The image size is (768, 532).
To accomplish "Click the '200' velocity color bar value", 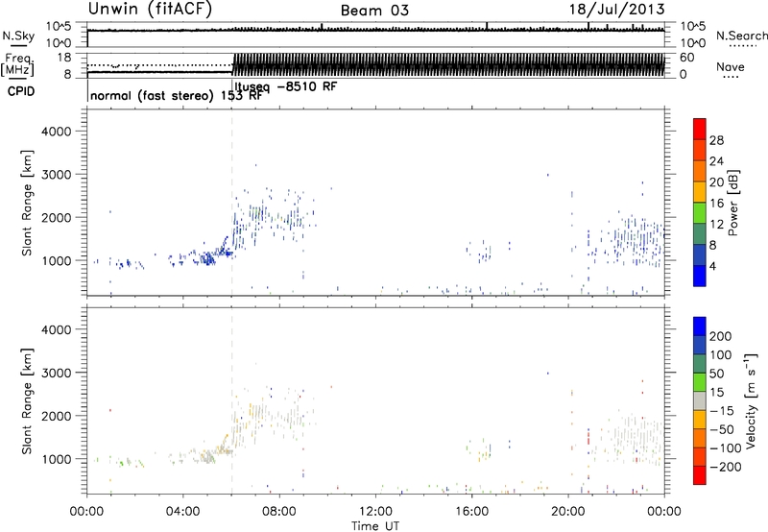I will click(x=721, y=336).
